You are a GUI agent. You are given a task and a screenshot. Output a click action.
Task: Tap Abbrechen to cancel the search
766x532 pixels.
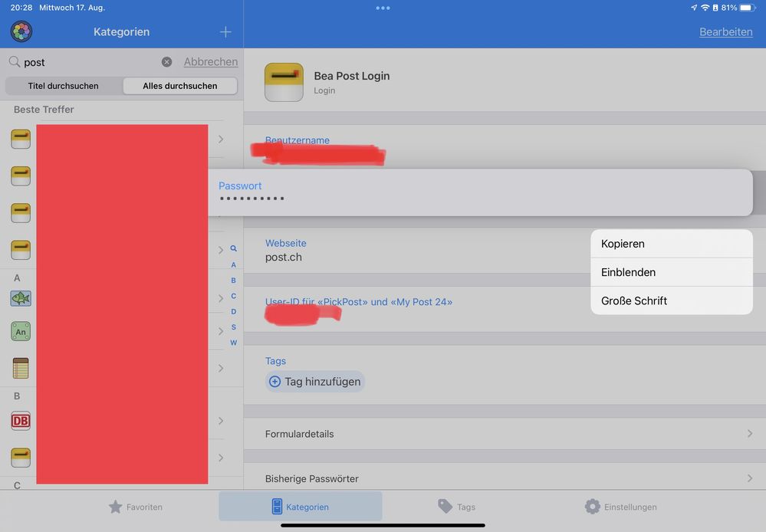[211, 62]
